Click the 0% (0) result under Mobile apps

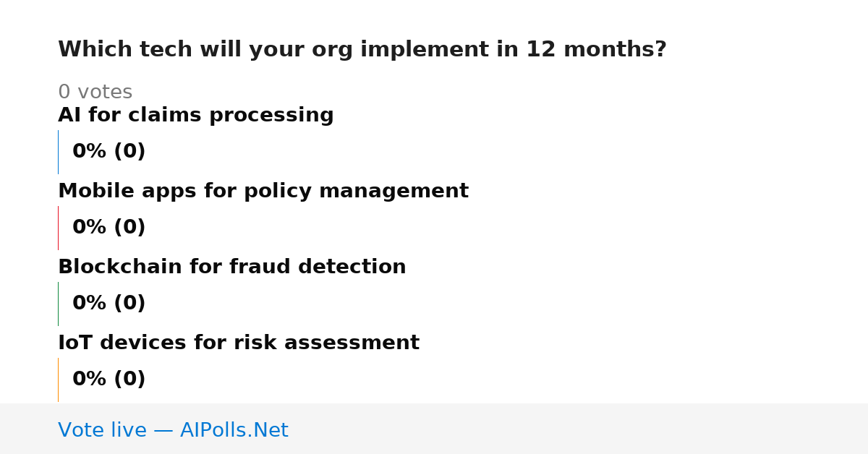click(x=109, y=228)
